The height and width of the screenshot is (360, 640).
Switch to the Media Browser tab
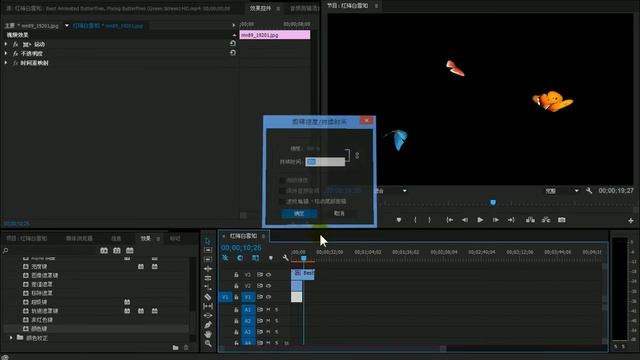point(79,238)
